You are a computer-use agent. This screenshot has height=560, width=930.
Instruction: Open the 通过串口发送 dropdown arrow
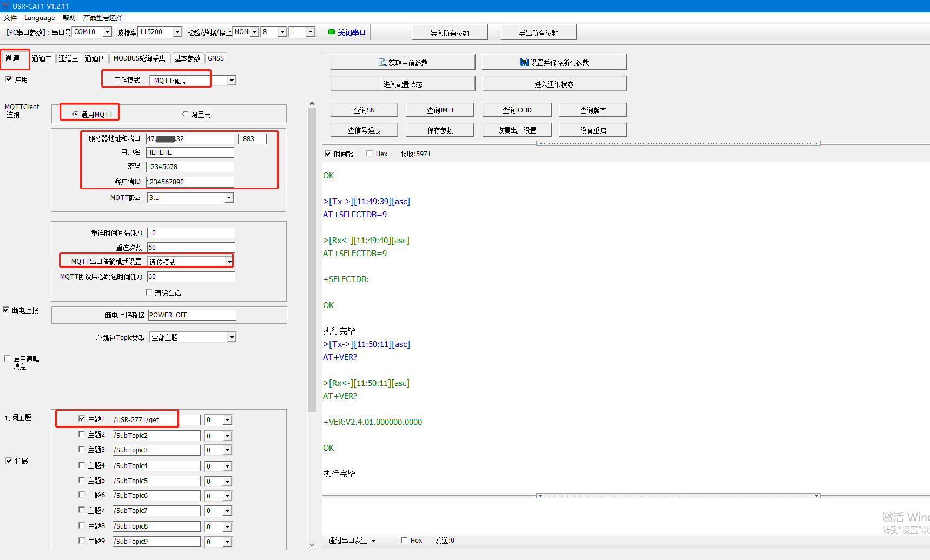point(373,541)
